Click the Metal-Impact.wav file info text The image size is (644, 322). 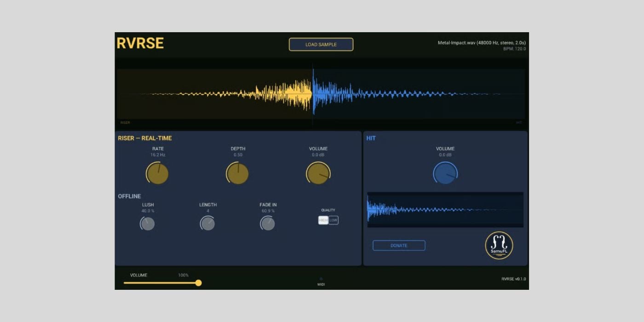pyautogui.click(x=481, y=43)
